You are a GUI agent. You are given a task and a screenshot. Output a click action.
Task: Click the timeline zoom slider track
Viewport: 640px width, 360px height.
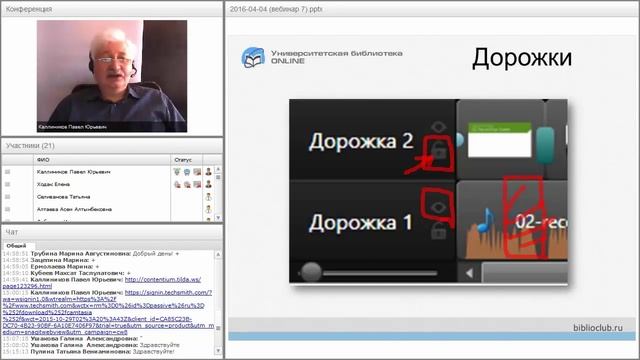tap(380, 273)
